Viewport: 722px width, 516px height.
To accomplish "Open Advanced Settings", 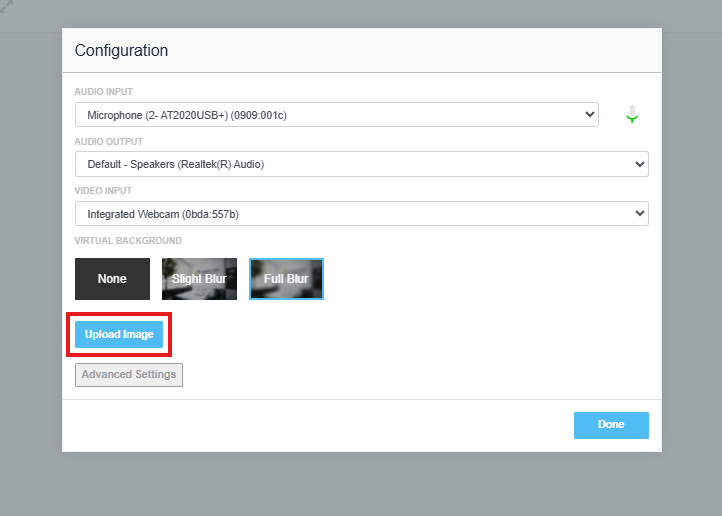I will point(129,375).
